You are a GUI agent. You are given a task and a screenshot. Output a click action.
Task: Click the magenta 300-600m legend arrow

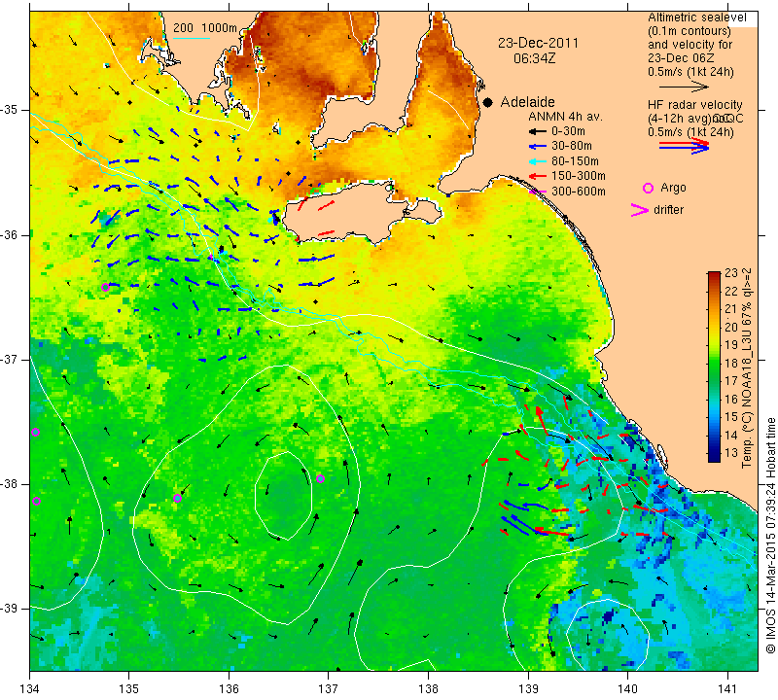tap(537, 192)
